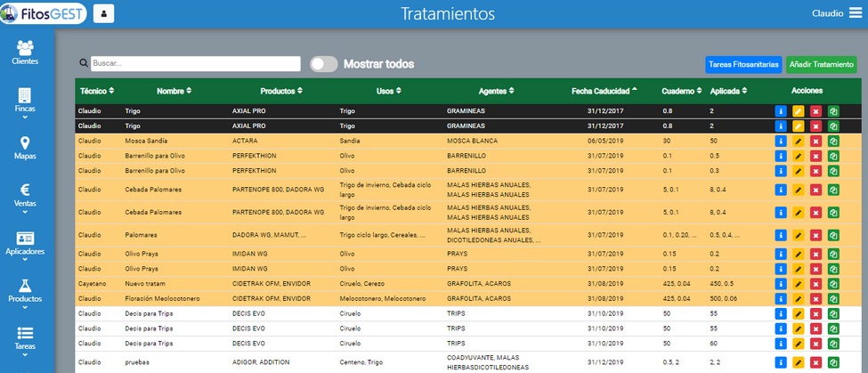The width and height of the screenshot is (868, 373).
Task: Click the Centeno, Trigo uses cell
Action: 361,362
